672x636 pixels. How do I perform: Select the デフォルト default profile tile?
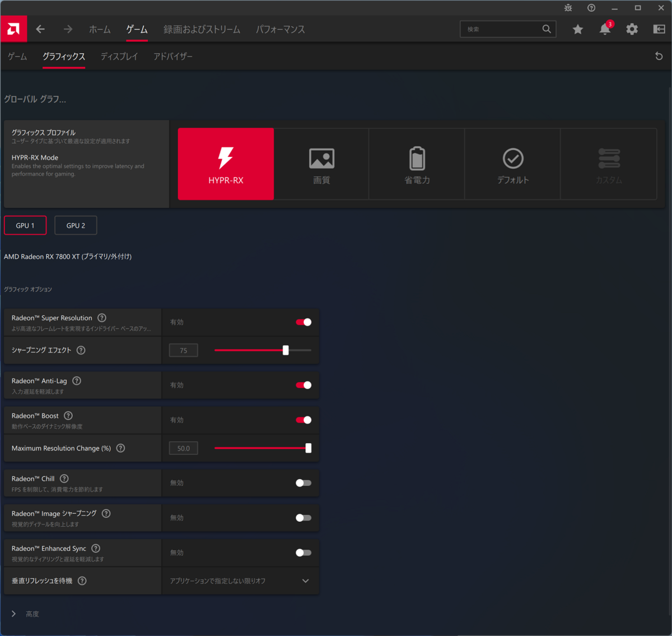click(x=513, y=164)
